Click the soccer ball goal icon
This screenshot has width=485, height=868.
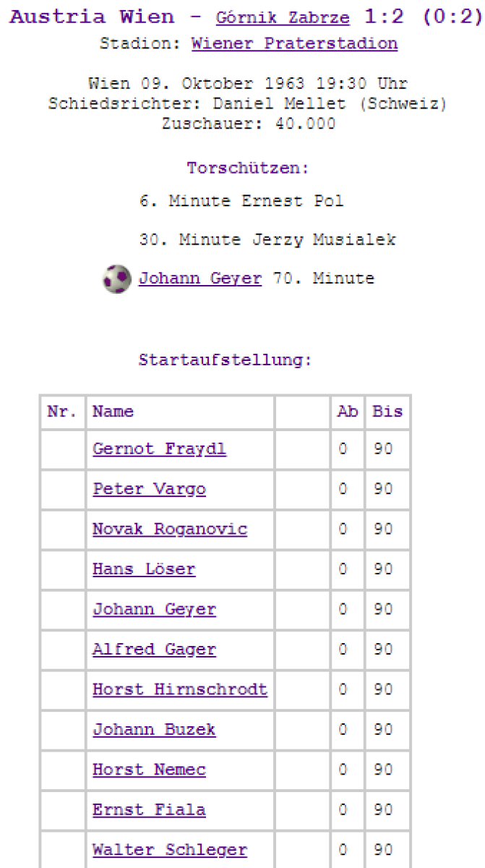click(x=116, y=278)
